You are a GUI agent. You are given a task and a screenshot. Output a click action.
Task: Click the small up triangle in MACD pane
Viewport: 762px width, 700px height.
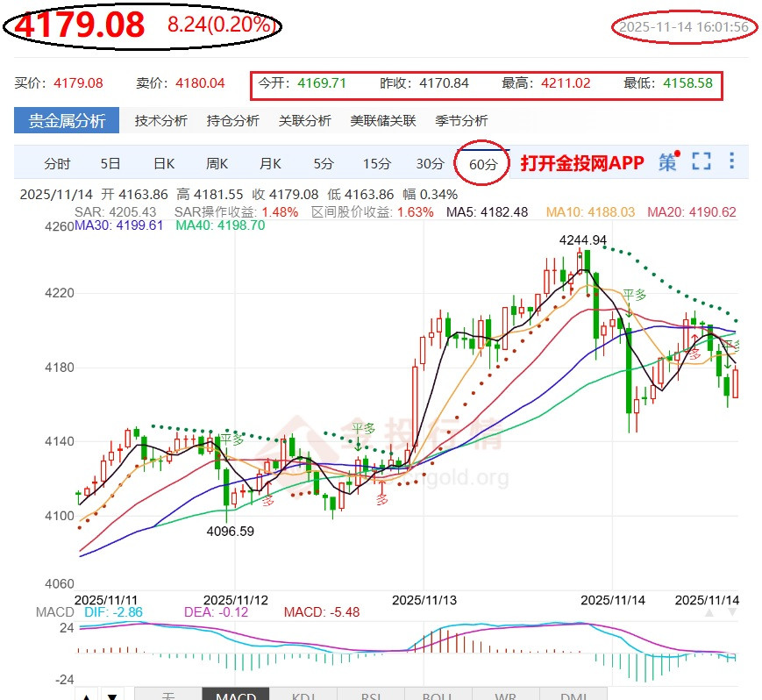click(x=709, y=613)
